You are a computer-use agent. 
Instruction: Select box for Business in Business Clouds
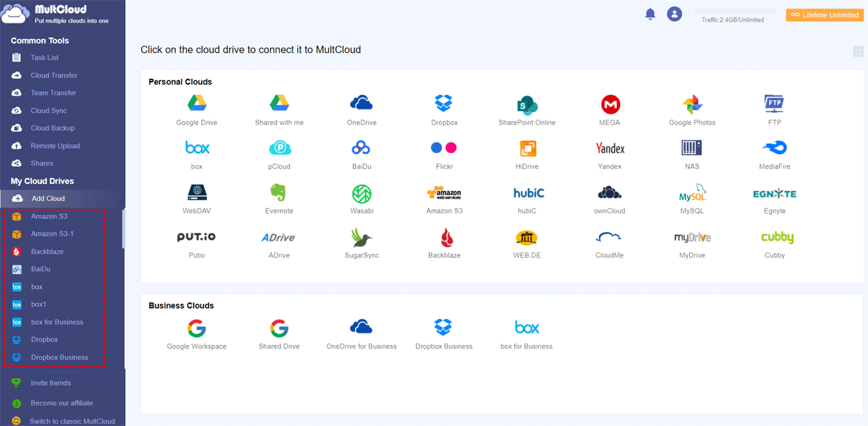tap(527, 335)
